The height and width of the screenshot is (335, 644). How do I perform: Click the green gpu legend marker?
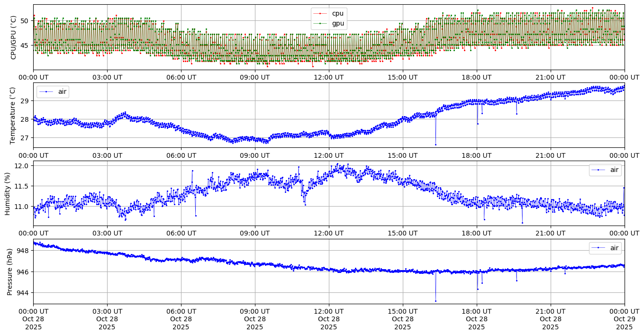click(321, 23)
